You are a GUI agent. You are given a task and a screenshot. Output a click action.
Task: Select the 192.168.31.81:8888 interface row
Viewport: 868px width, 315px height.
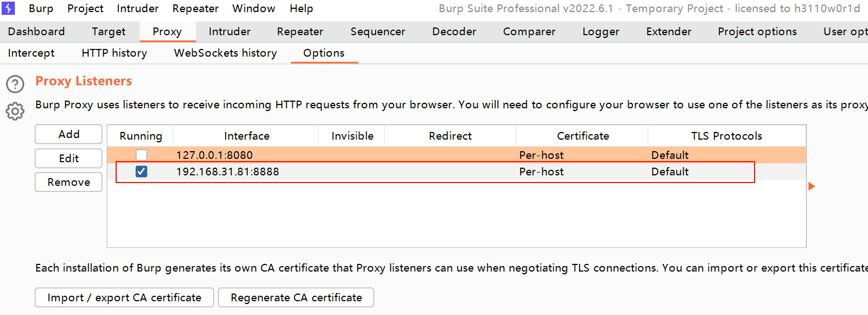pyautogui.click(x=456, y=172)
